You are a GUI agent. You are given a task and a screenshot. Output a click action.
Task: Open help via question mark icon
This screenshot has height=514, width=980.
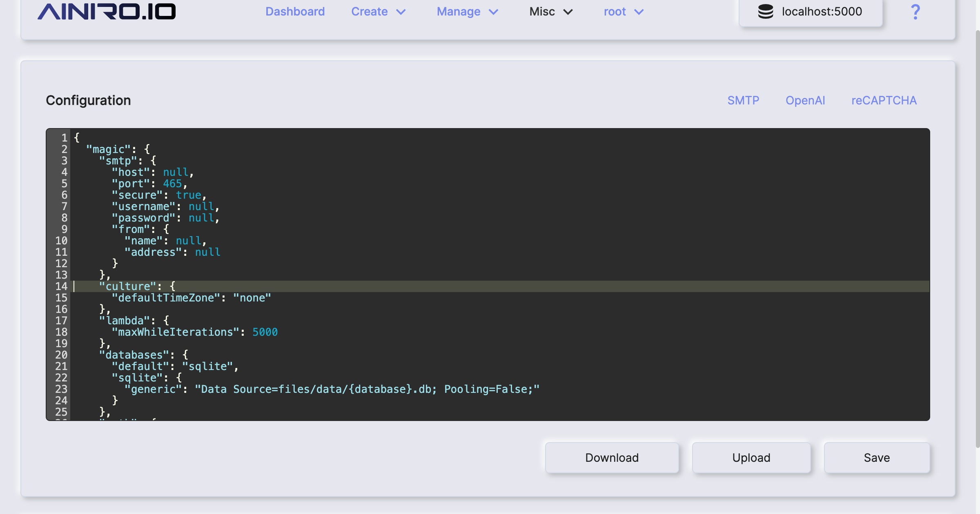coord(915,12)
